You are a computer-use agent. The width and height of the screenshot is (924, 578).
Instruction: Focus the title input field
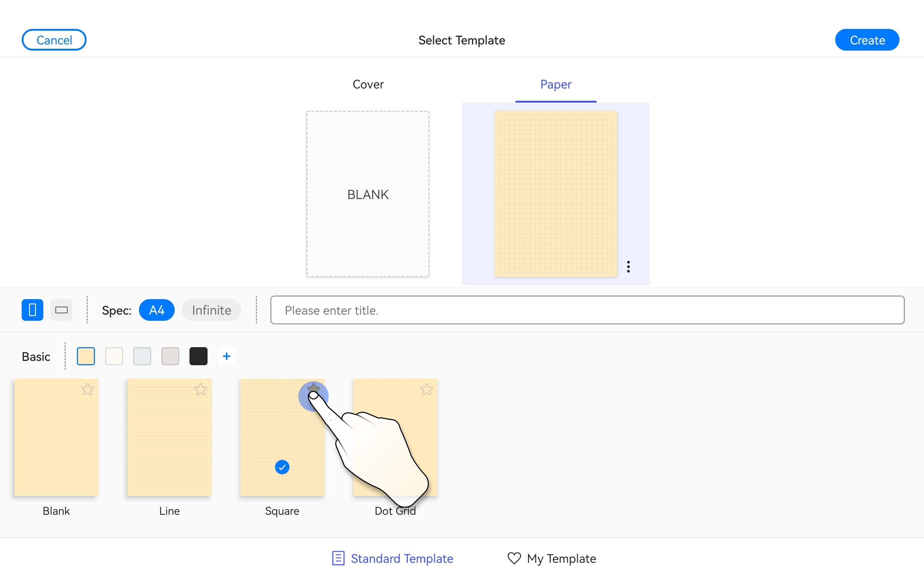[x=587, y=310]
